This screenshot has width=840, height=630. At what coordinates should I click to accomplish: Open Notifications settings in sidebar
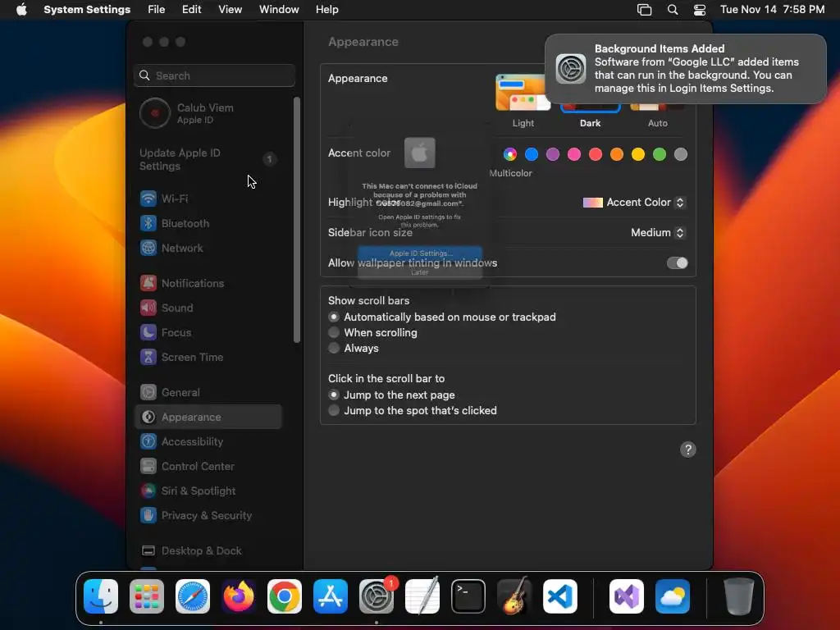point(208,283)
